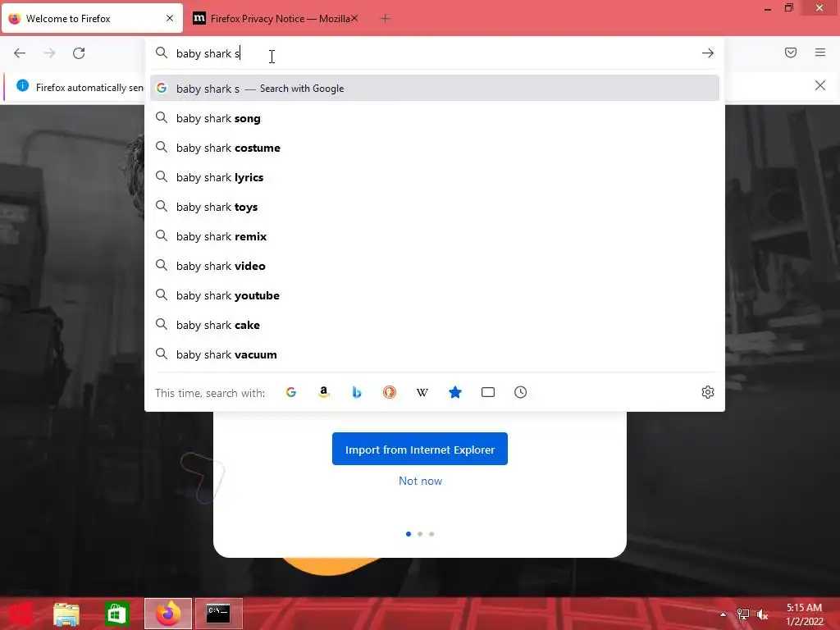Go to second onboarding step dot
The image size is (840, 630).
(x=420, y=533)
